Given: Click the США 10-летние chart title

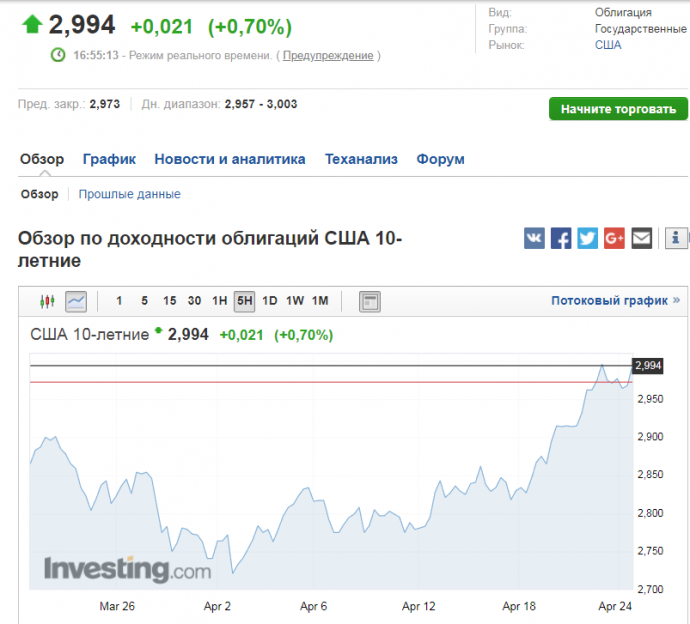Looking at the screenshot, I should point(89,334).
